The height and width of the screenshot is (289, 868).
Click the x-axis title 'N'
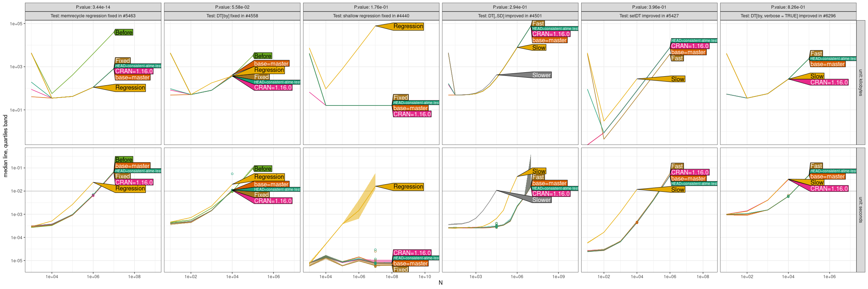[x=441, y=282]
